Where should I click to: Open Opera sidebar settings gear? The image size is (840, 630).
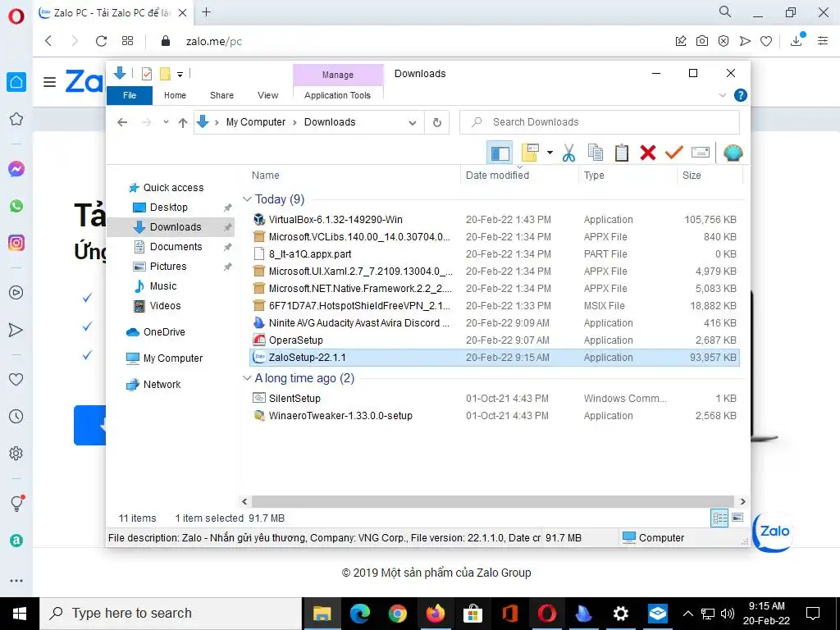click(16, 453)
